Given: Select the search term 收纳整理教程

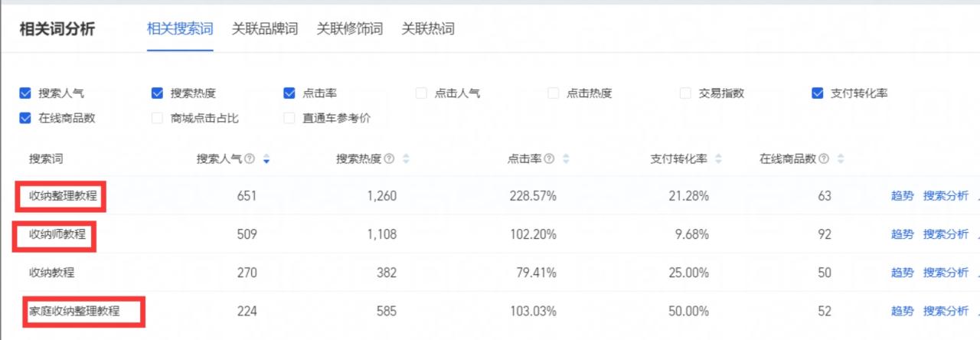Looking at the screenshot, I should [63, 196].
